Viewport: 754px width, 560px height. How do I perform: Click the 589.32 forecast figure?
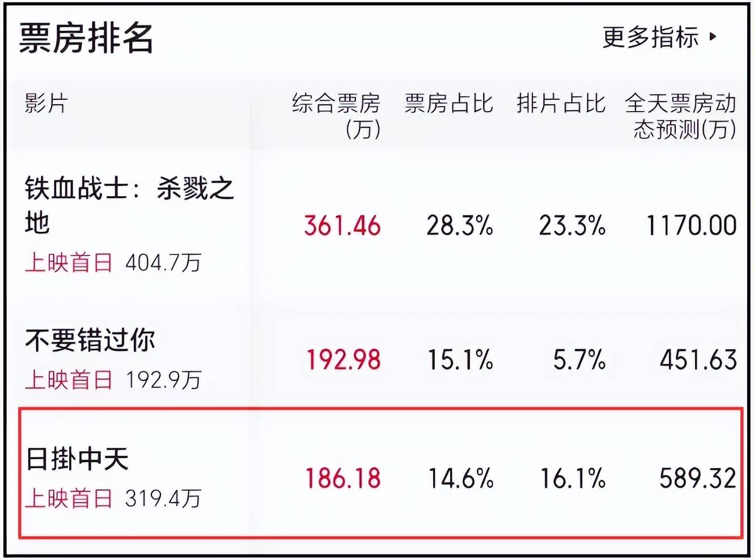(x=697, y=478)
